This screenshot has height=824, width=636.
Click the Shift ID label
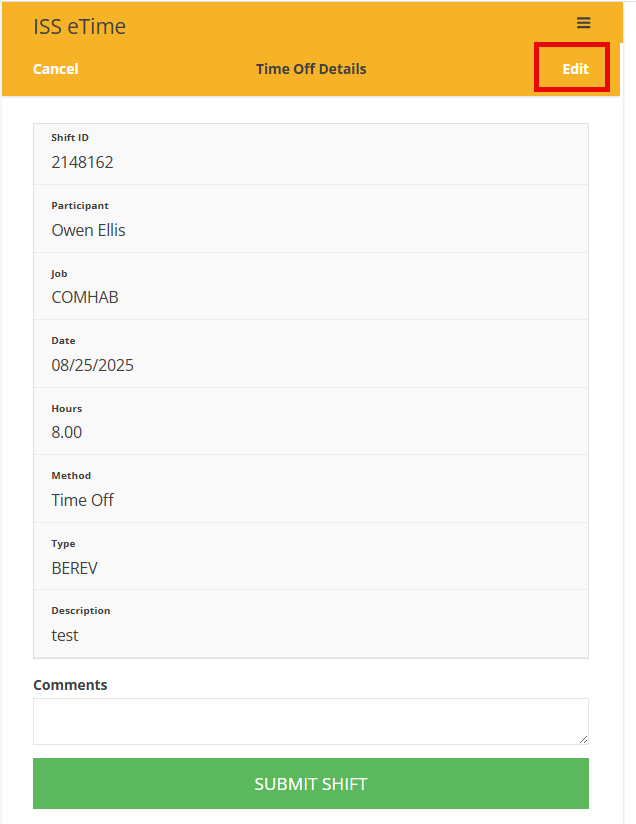click(x=70, y=138)
